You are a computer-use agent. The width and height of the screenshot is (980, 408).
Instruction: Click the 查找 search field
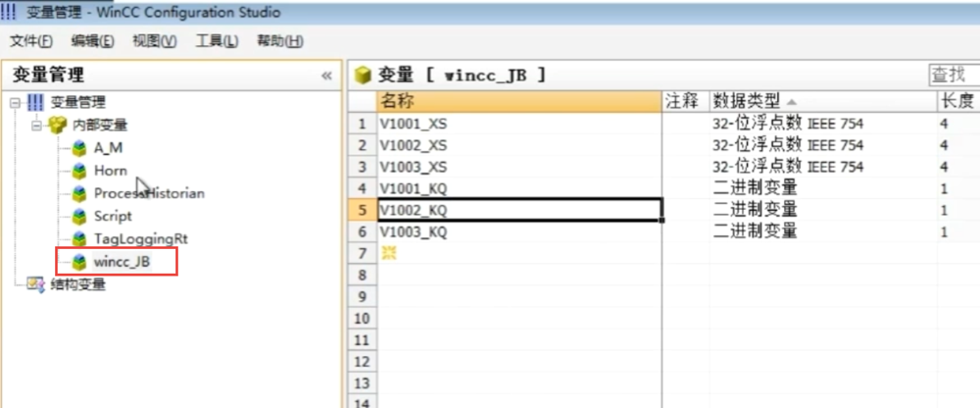953,75
